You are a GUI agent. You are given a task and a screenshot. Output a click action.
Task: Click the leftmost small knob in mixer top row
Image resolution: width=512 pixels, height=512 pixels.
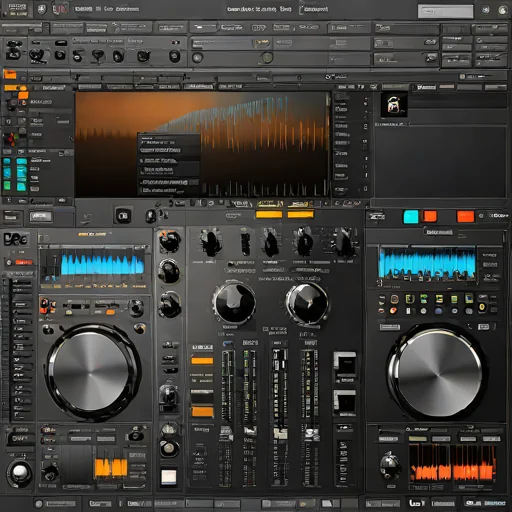click(211, 243)
